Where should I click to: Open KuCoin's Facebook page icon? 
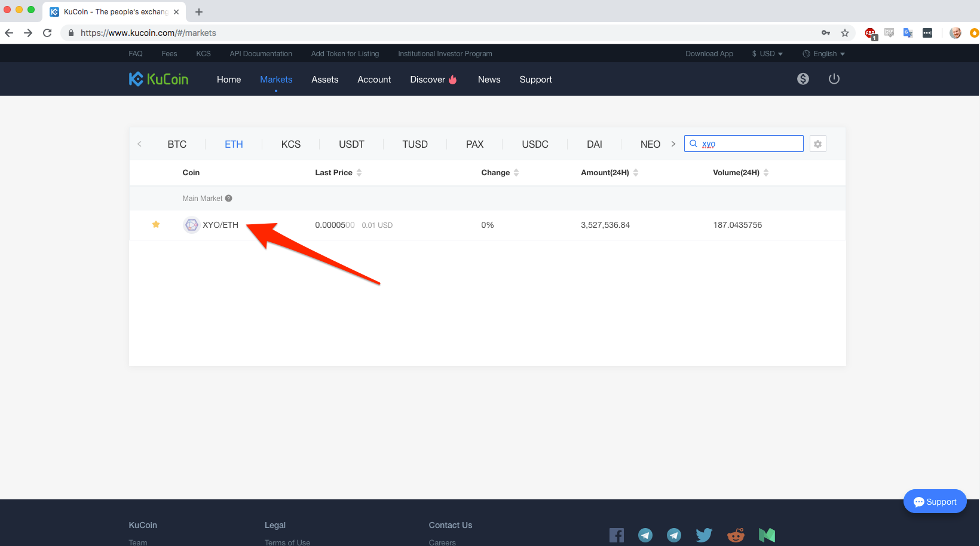coord(617,535)
